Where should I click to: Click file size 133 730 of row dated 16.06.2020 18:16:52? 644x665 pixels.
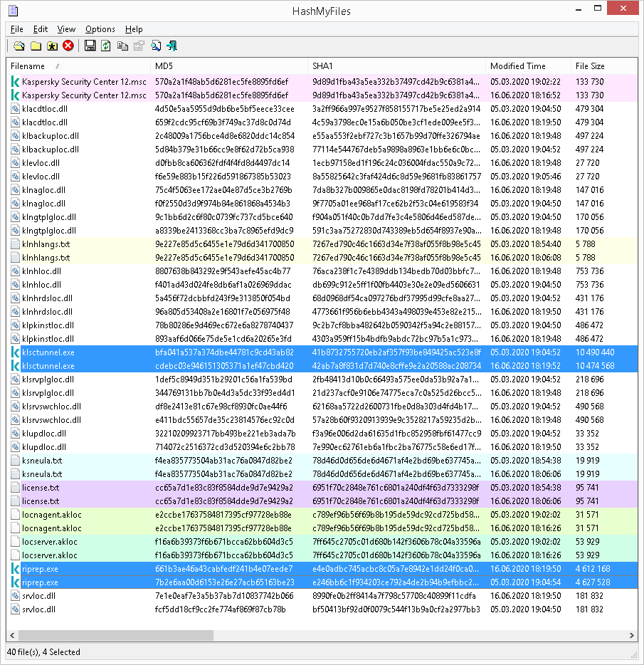(590, 95)
